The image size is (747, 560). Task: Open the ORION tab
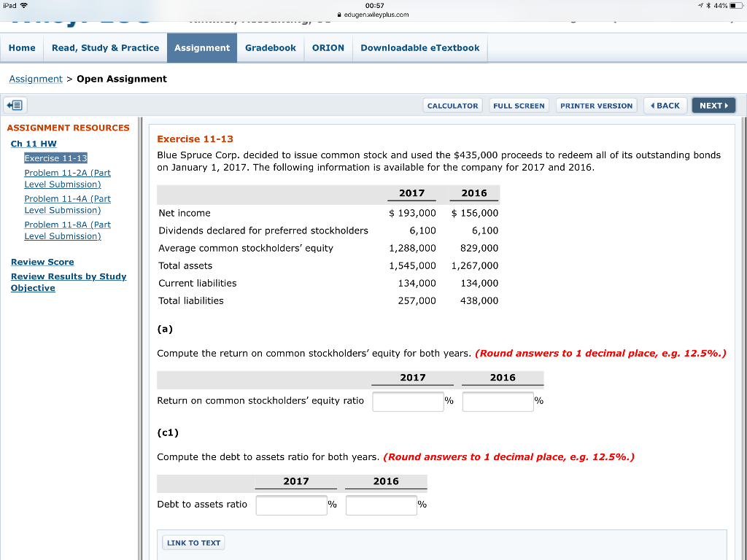[328, 47]
